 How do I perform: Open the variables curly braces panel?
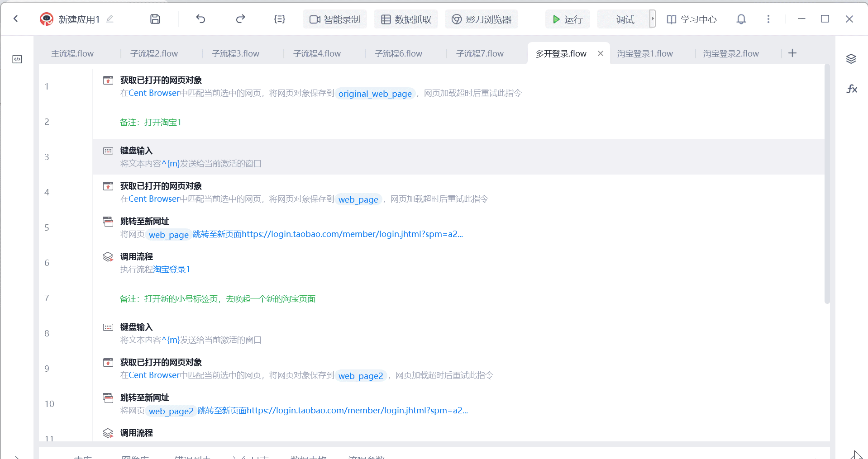(x=280, y=19)
